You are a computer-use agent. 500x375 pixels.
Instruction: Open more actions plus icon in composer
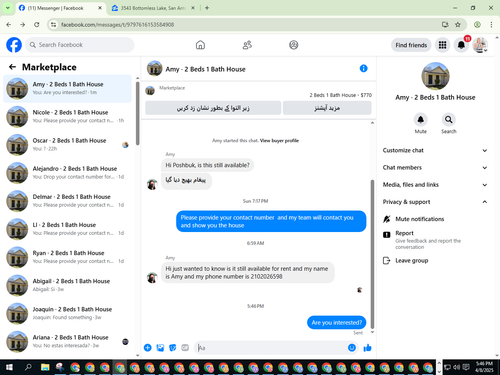coord(148,348)
